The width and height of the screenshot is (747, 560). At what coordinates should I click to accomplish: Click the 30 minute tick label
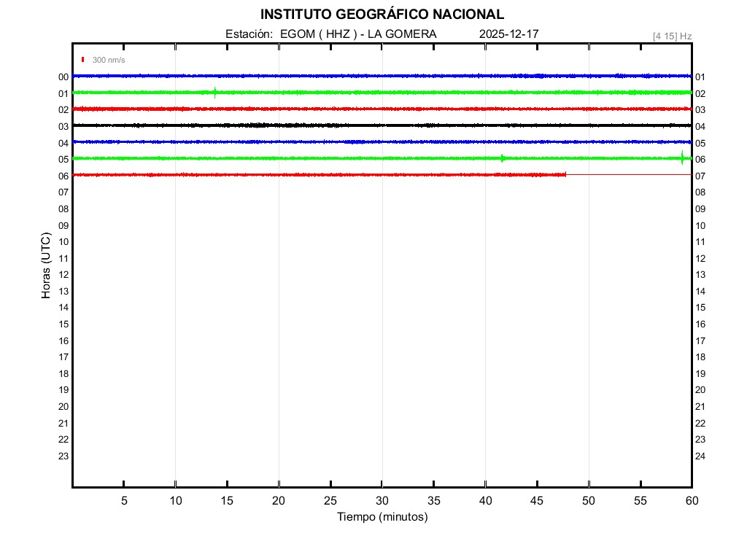click(382, 501)
